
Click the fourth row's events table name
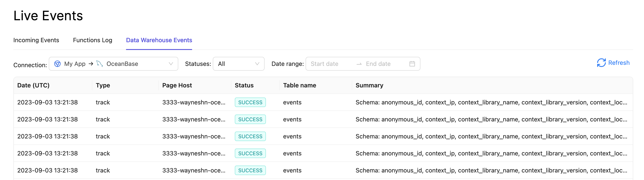[292, 153]
